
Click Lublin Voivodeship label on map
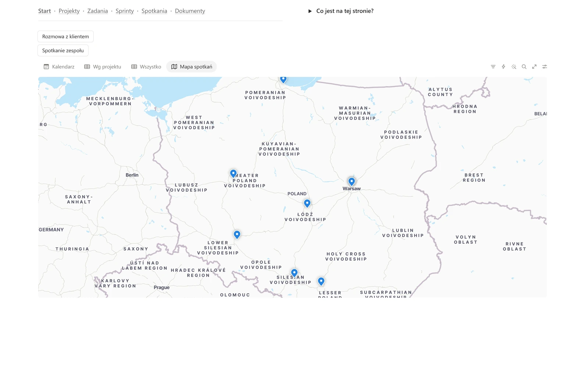(x=403, y=233)
